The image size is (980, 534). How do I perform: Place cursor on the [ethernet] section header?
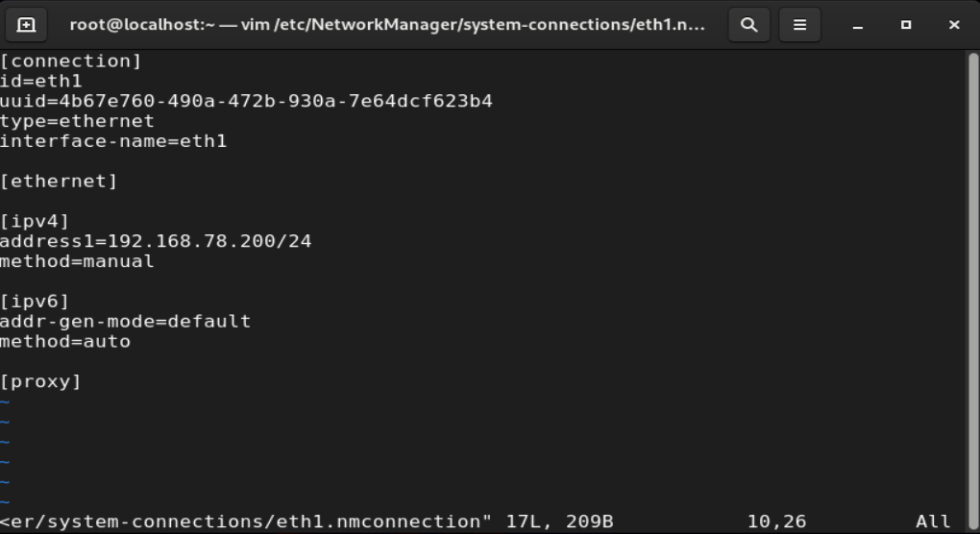point(59,182)
